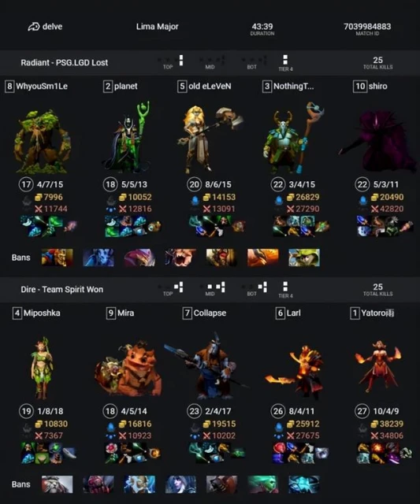Screen dimensions: 420x504
Task: Select the first Radiant ban portrait
Action: click(58, 258)
